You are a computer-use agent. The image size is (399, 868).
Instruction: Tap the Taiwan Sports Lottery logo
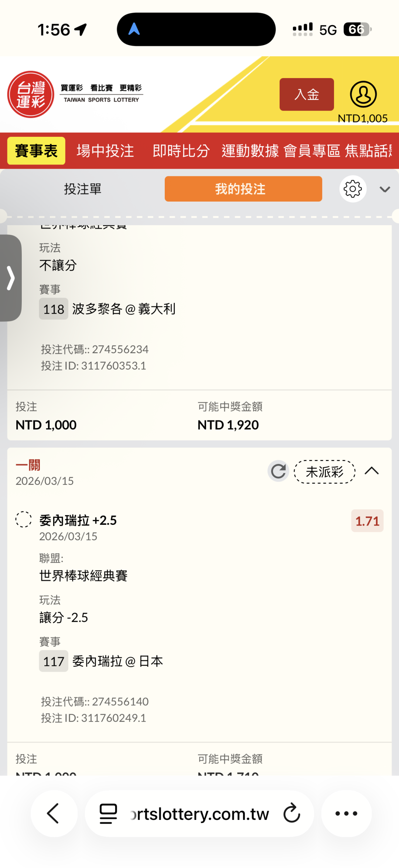(x=31, y=94)
